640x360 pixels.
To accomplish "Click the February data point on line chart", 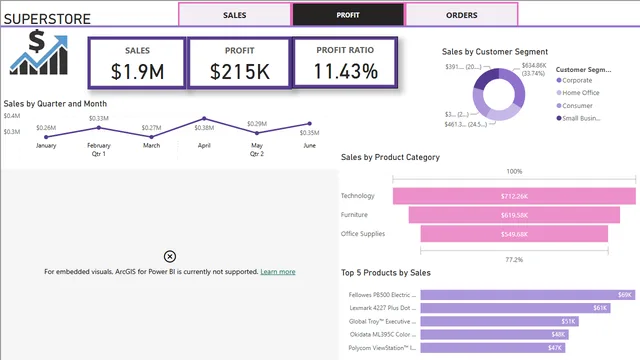I will [99, 128].
